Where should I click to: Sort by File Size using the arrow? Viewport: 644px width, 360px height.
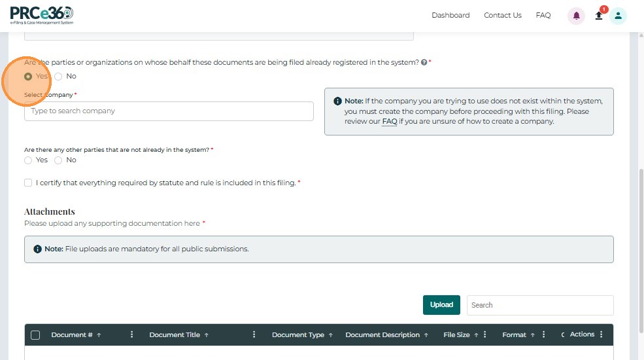coord(477,335)
